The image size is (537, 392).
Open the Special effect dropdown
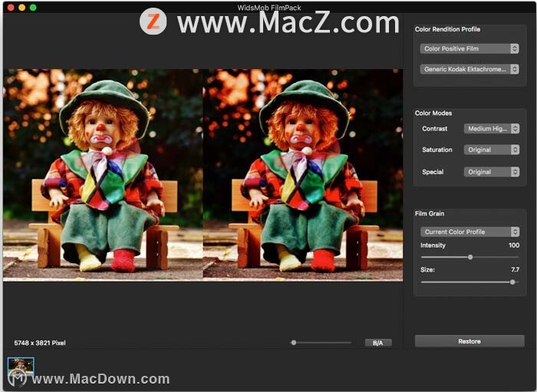(x=492, y=172)
